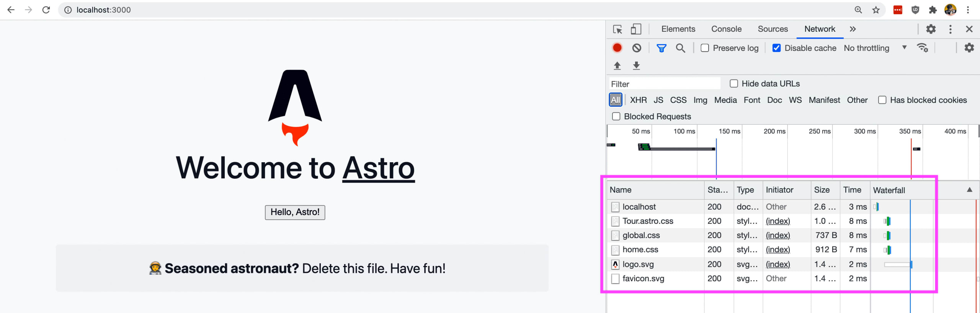Click the Chrome profile avatar
Viewport: 980px width, 313px height.
[951, 10]
